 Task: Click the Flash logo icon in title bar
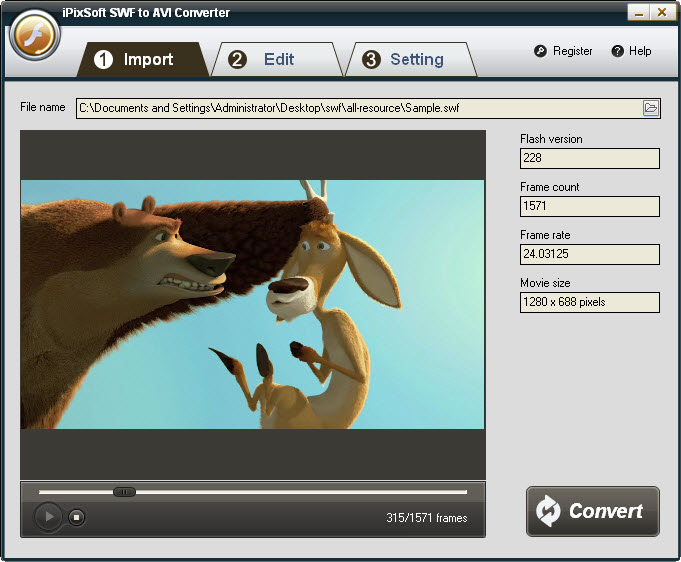(34, 36)
